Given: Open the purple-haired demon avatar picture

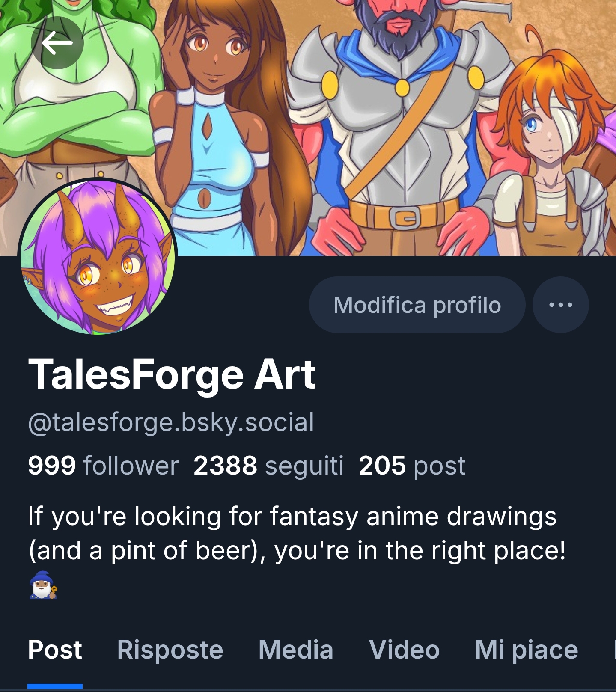Looking at the screenshot, I should tap(98, 257).
